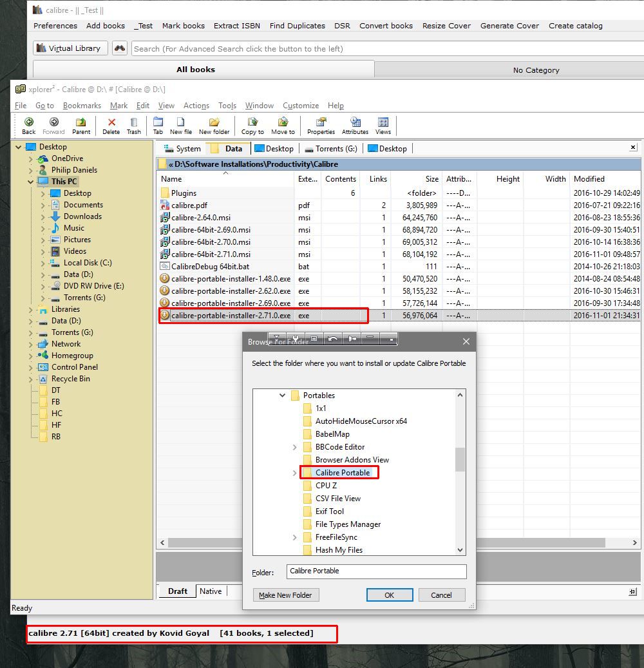Switch to the Torrents (G:) tab

pyautogui.click(x=330, y=149)
